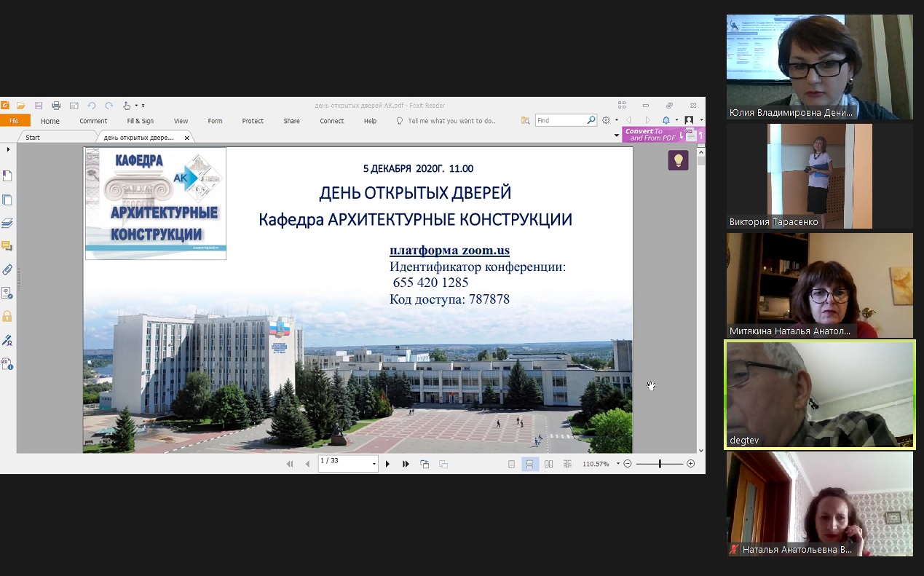Screen dimensions: 924x576
Task: Open the page number dropdown
Action: [374, 464]
